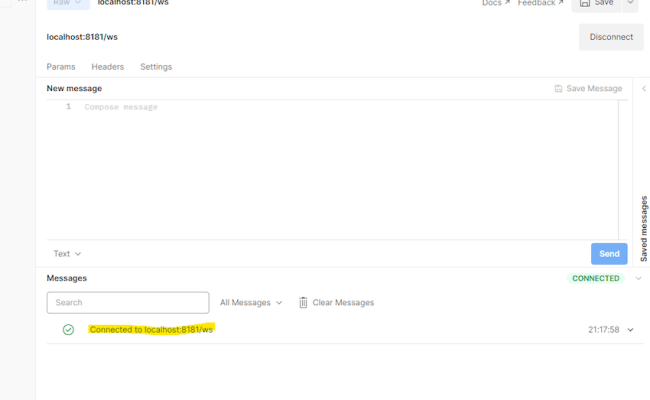650x400 pixels.
Task: Click the Messages section heading
Action: click(x=67, y=278)
